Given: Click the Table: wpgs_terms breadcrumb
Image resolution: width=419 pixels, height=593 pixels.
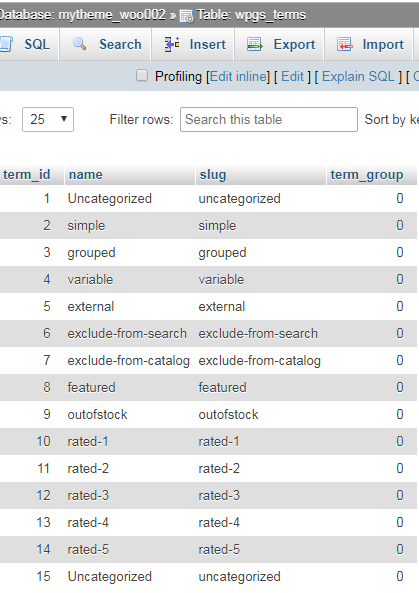Looking at the screenshot, I should point(251,15).
